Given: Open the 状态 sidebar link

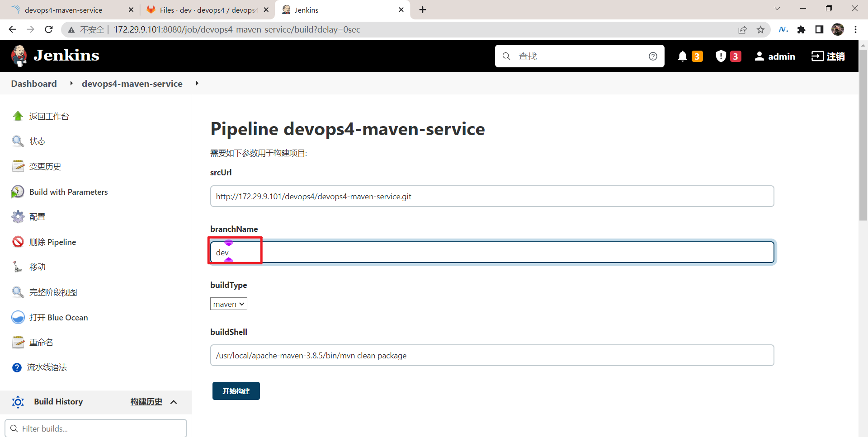Looking at the screenshot, I should click(x=38, y=141).
